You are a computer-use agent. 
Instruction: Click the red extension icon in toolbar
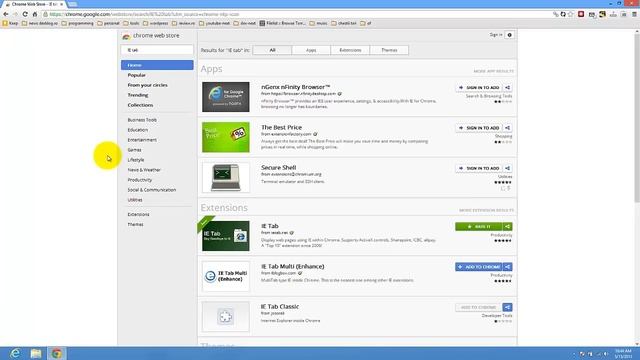click(x=581, y=14)
